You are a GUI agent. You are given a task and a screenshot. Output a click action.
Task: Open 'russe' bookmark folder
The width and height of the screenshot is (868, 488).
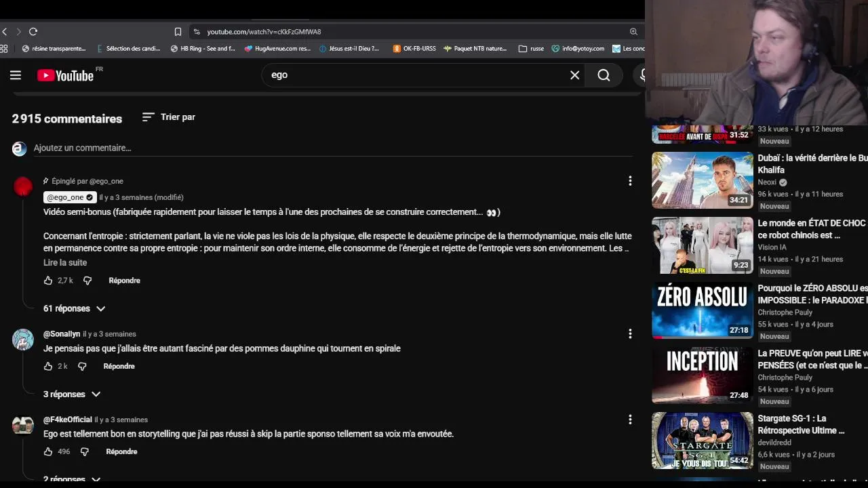531,49
